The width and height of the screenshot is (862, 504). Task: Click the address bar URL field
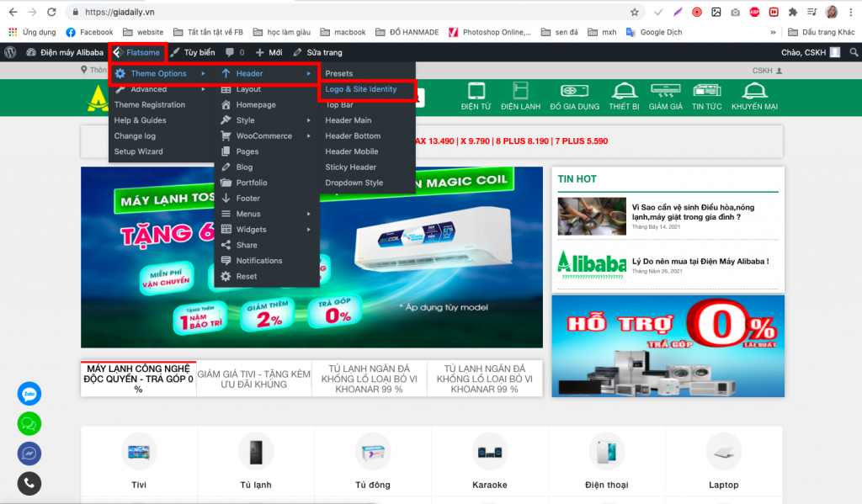[x=352, y=12]
